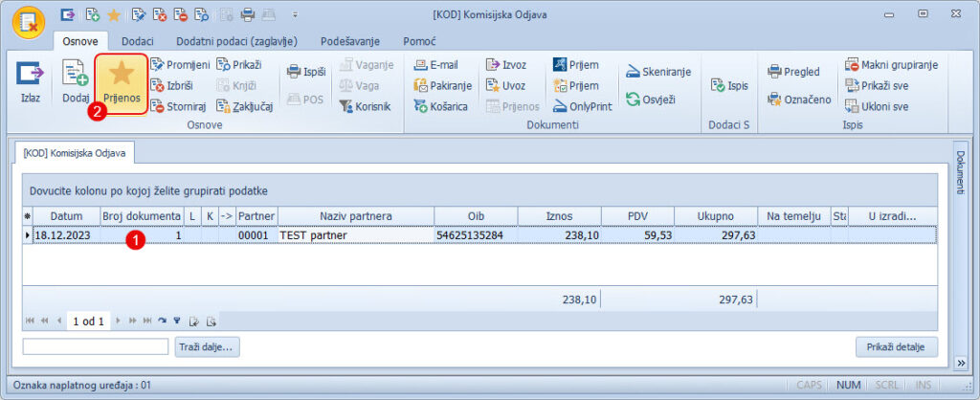Click the Prikaži detalje button
980x400 pixels.
tap(896, 346)
